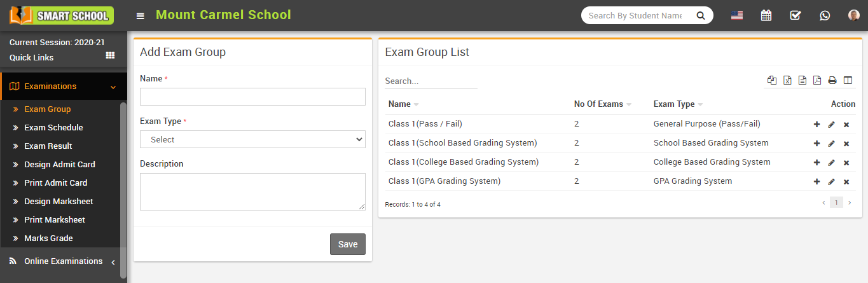Open the WhatsApp chat icon

click(x=825, y=15)
